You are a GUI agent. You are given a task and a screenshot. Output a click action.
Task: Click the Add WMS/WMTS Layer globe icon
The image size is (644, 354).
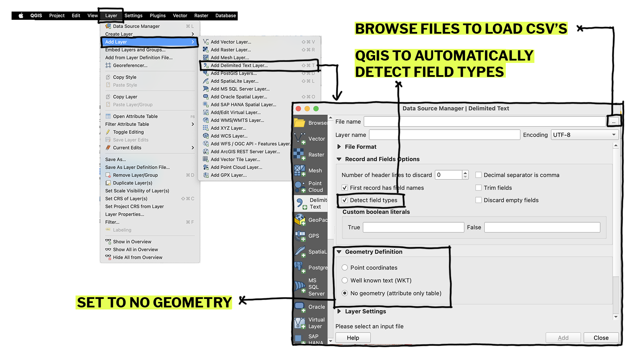[206, 120]
